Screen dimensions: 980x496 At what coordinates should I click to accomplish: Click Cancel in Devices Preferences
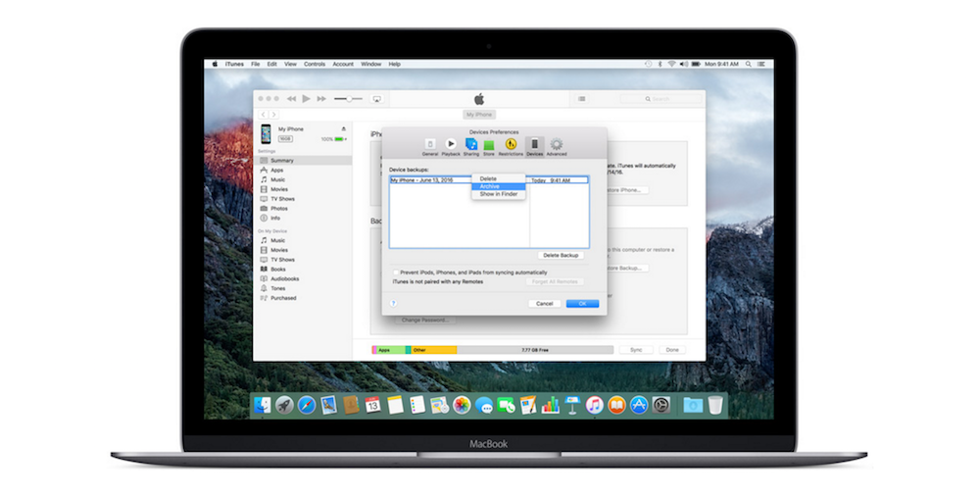tap(544, 303)
